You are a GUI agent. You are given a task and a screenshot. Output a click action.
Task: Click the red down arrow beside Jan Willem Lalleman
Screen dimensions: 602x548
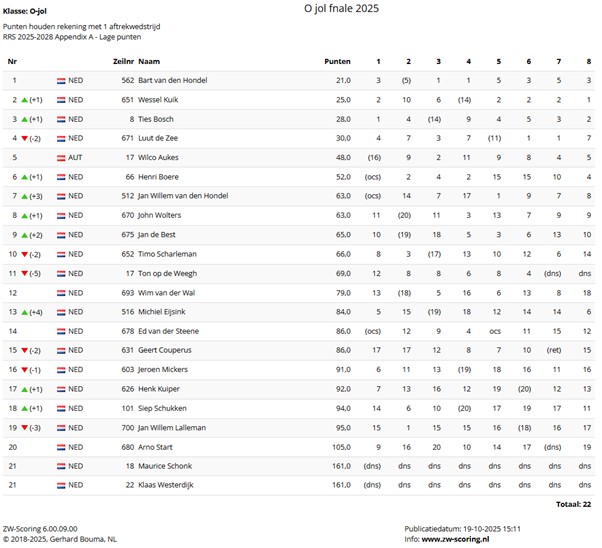point(22,428)
